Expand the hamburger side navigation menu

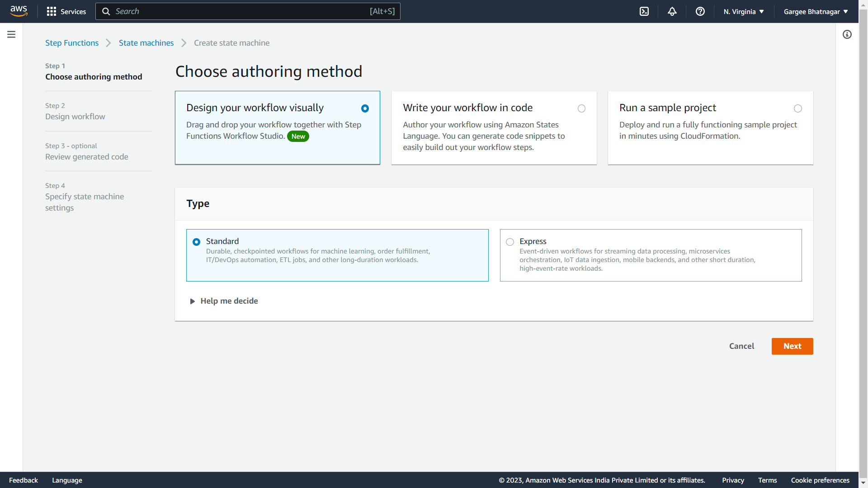pyautogui.click(x=11, y=34)
